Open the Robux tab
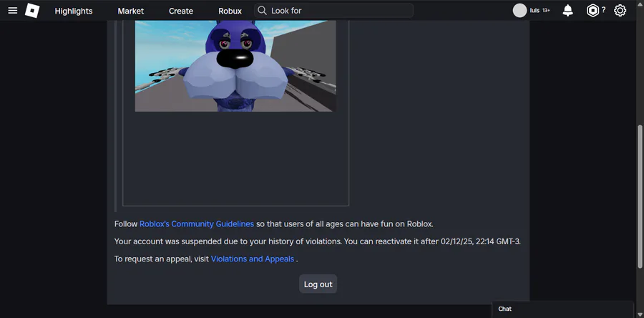The image size is (644, 318). (230, 11)
